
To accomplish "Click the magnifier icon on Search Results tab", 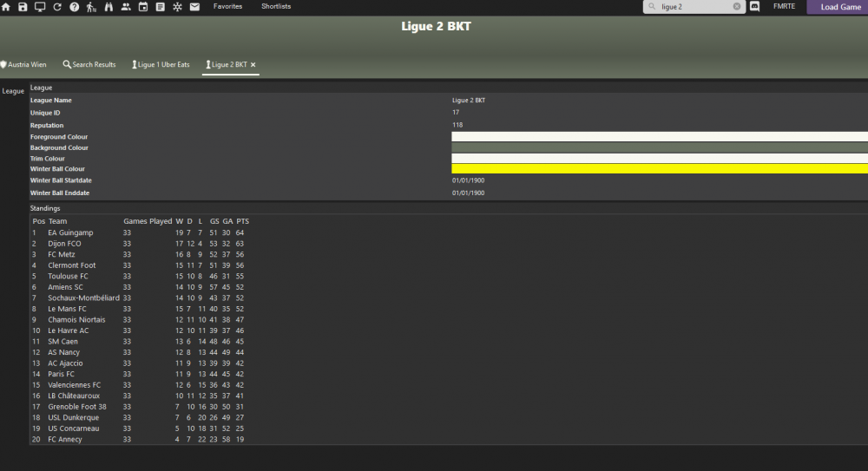I will (67, 65).
